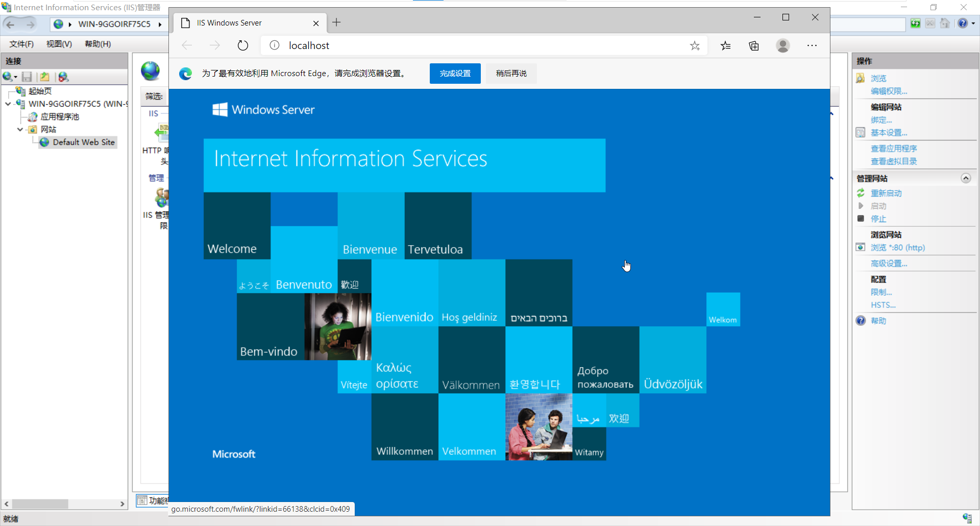
Task: Open the HSTS... link
Action: pyautogui.click(x=883, y=304)
